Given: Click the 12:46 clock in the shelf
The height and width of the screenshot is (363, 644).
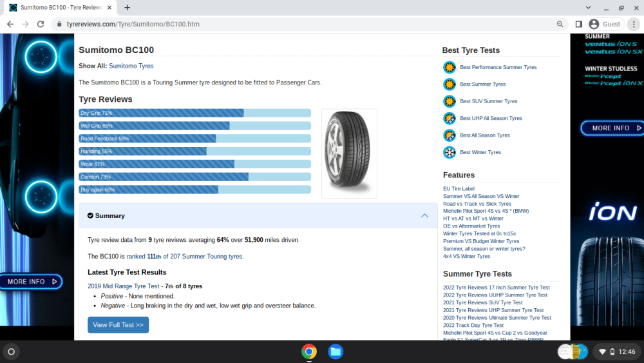Looking at the screenshot, I should [627, 351].
